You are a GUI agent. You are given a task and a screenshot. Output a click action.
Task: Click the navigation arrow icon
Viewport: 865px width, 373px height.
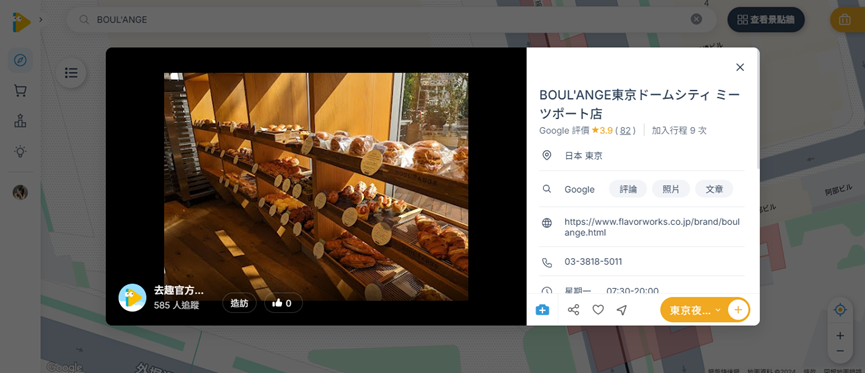[x=622, y=310]
